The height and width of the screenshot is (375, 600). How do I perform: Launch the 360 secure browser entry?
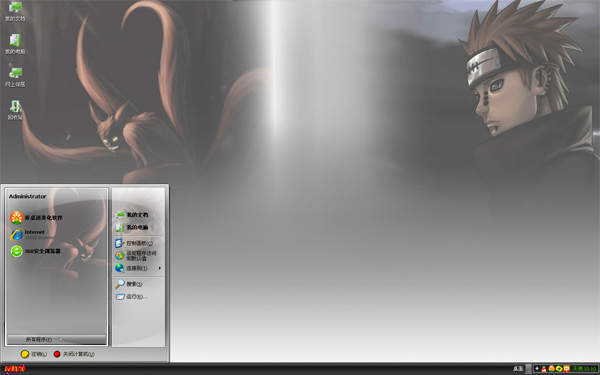tap(35, 251)
